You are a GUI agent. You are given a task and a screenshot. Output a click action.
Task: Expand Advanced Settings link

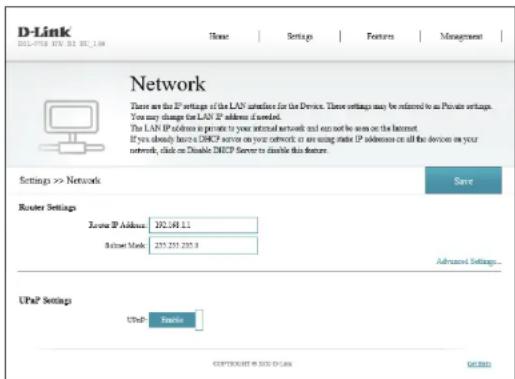point(469,261)
